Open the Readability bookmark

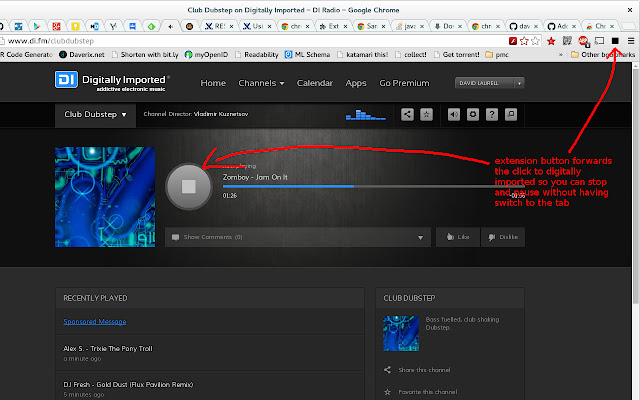click(x=256, y=55)
